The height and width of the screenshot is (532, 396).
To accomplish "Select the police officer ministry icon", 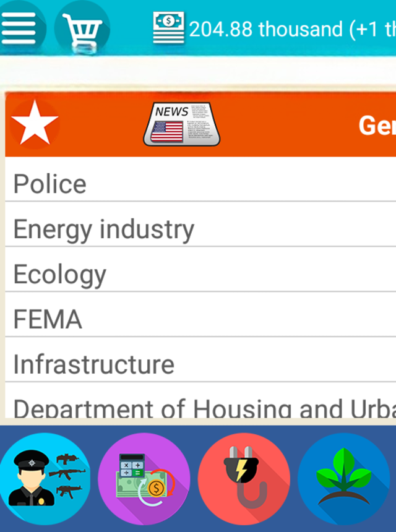I will [45, 478].
